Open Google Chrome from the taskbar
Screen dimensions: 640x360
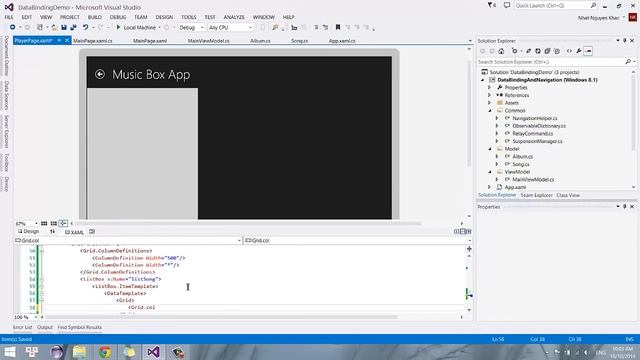click(x=104, y=352)
